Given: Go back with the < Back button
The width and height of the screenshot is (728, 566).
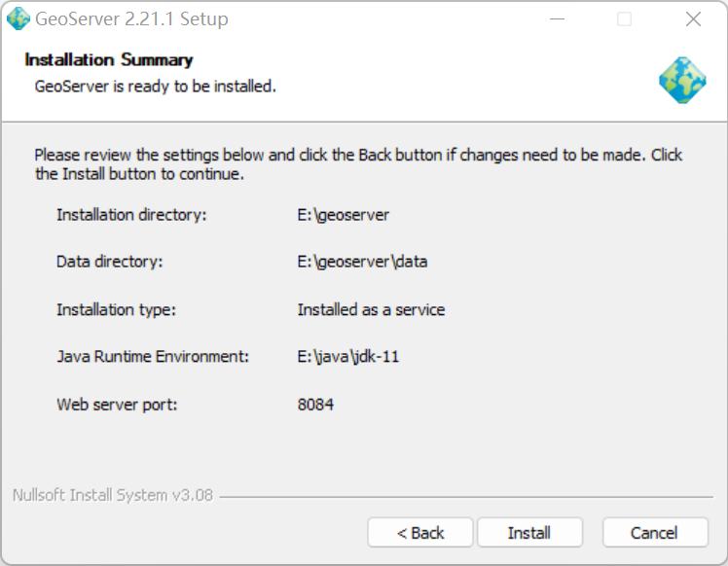Looking at the screenshot, I should [420, 533].
